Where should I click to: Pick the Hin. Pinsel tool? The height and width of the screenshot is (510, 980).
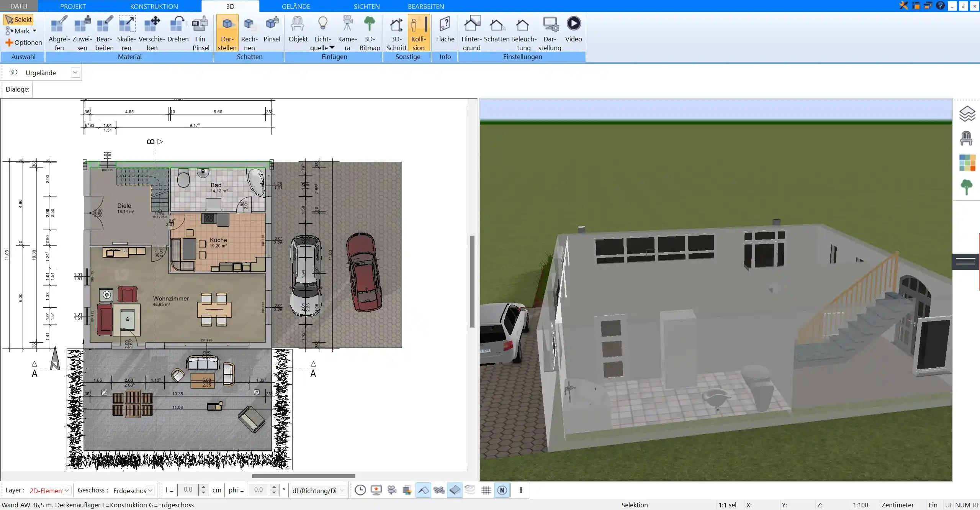click(x=201, y=33)
